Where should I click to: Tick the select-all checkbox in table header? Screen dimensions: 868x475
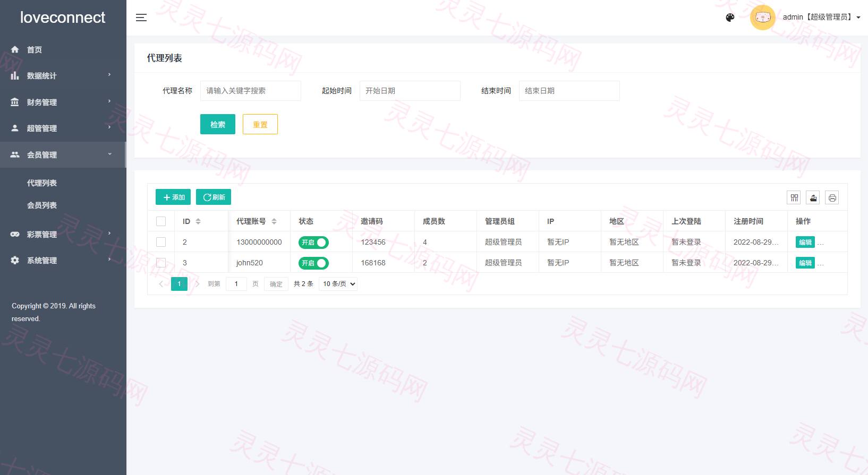[x=161, y=221]
